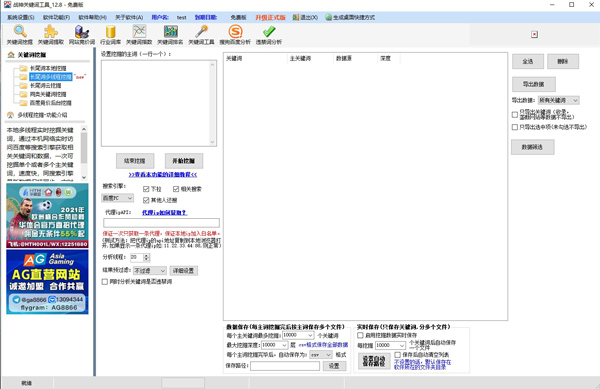The width and height of the screenshot is (600, 389).
Task: Open the 最大挖掘深度 dropdown
Action: [274, 345]
